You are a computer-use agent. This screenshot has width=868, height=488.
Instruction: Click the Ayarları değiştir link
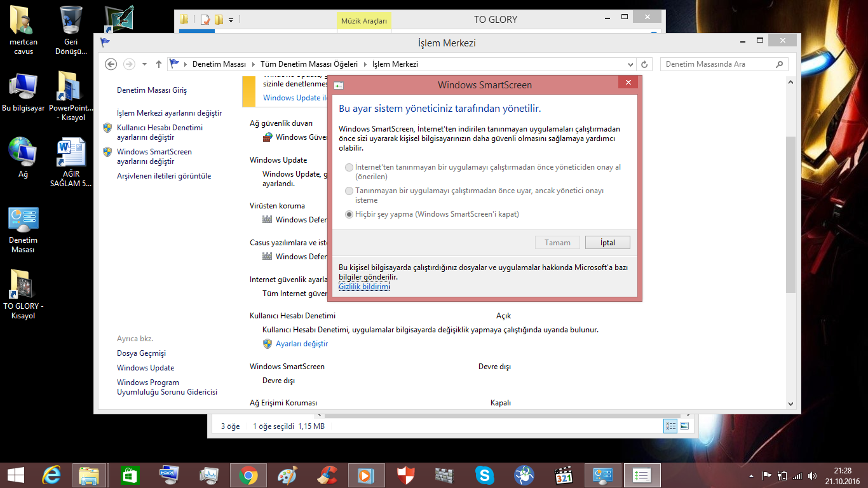click(x=302, y=344)
